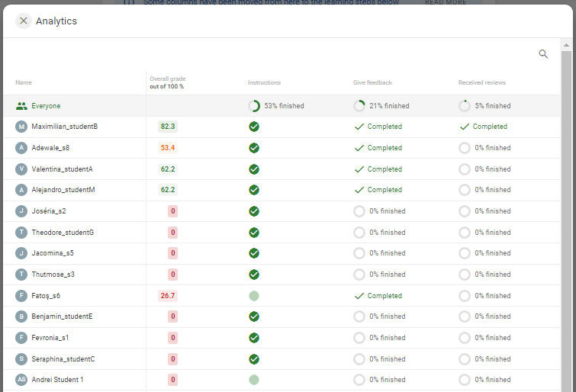This screenshot has height=392, width=576.
Task: Click Adewale_s8's avatar icon
Action: pos(21,148)
